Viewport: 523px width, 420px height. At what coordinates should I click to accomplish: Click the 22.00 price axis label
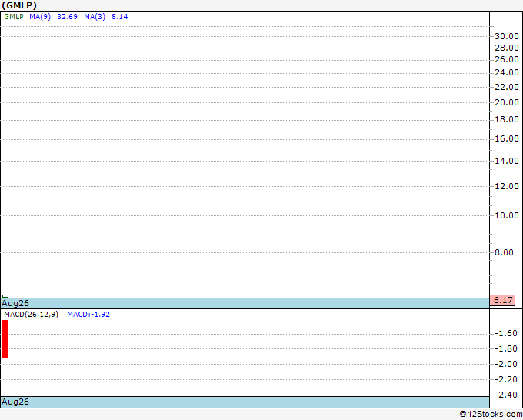[x=507, y=87]
